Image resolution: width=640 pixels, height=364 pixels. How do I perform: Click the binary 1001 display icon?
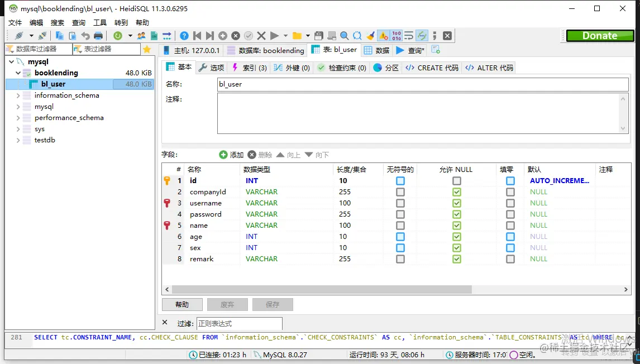397,36
